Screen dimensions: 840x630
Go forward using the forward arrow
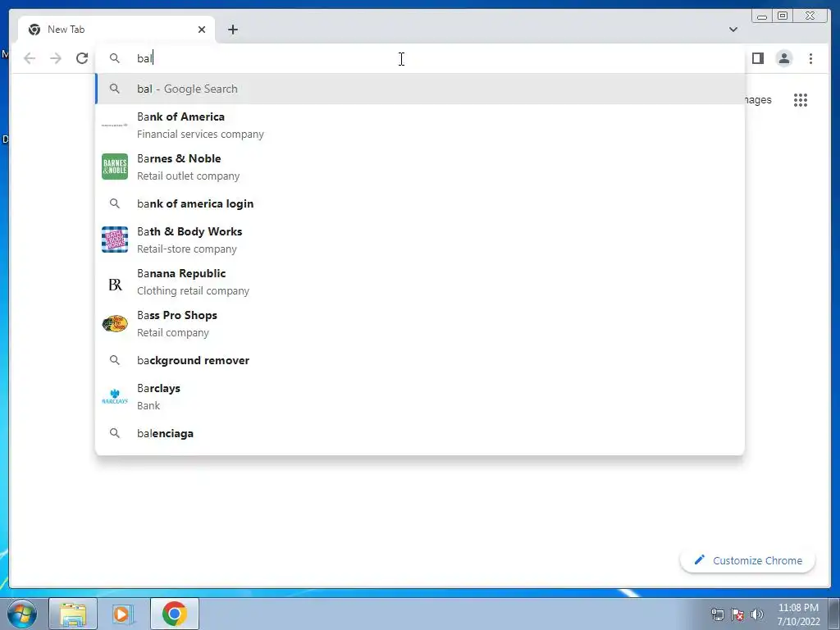click(56, 58)
